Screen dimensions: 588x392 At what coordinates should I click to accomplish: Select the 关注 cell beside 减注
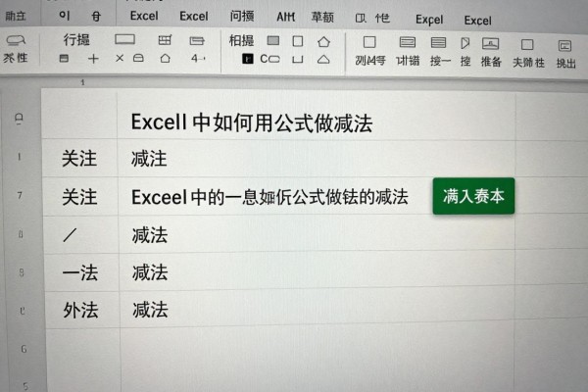(80, 158)
